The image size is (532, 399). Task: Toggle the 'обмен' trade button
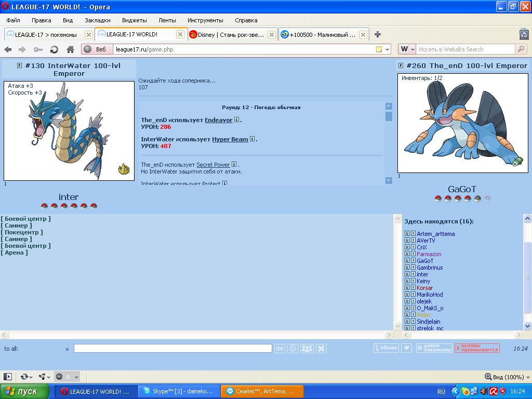click(x=386, y=348)
